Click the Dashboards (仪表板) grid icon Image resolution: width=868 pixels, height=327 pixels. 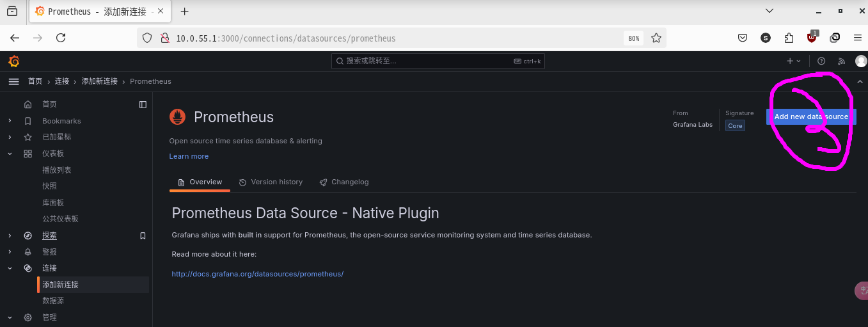[28, 154]
